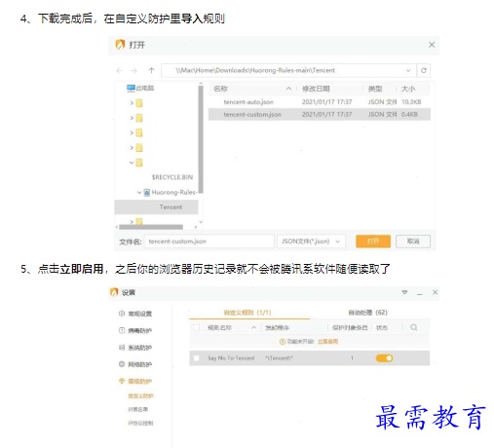Switch to the 自定义规则 (1/1) tab
The height and width of the screenshot is (448, 494).
point(247,313)
